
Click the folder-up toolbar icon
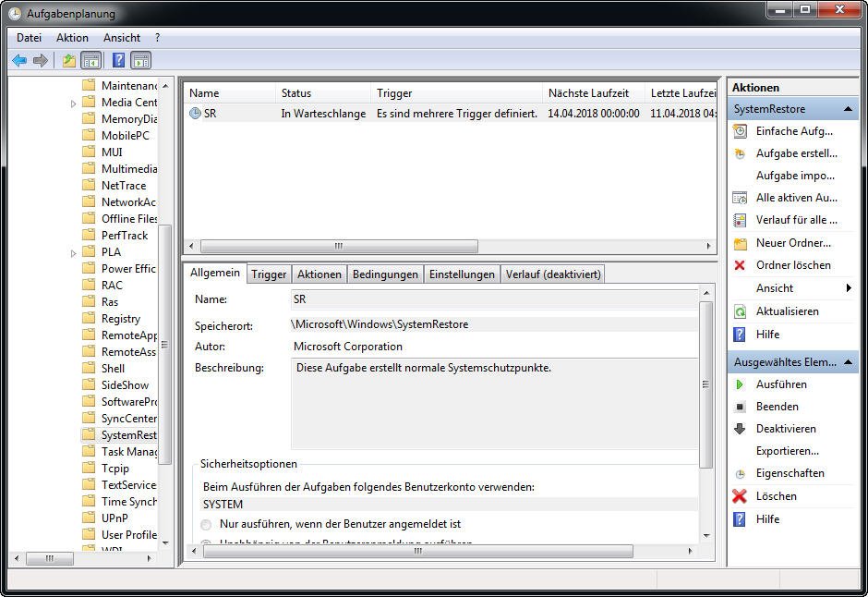69,61
